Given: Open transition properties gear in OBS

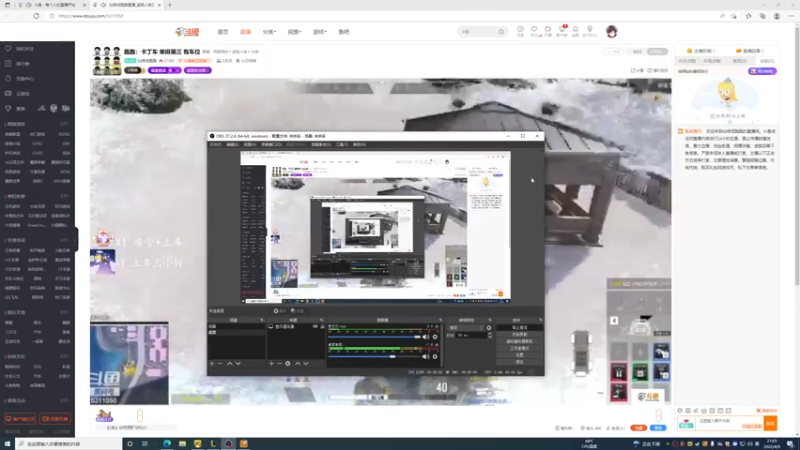Looking at the screenshot, I should coord(489,328).
